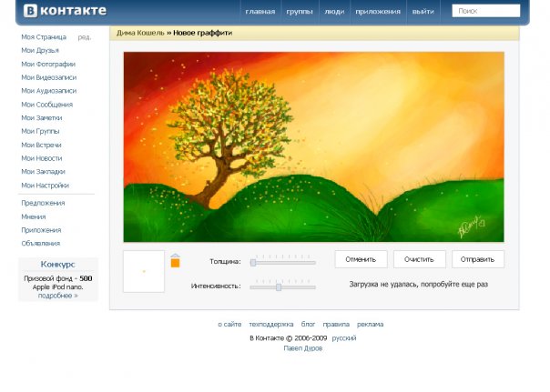Adjust the Толщина thickness slider
Viewport: 550px width, 392px height.
tap(256, 262)
